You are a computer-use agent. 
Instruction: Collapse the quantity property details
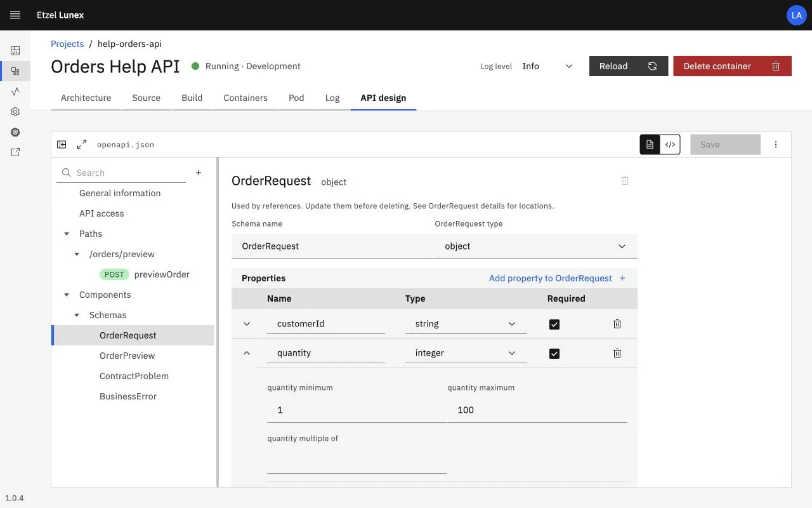(x=247, y=353)
